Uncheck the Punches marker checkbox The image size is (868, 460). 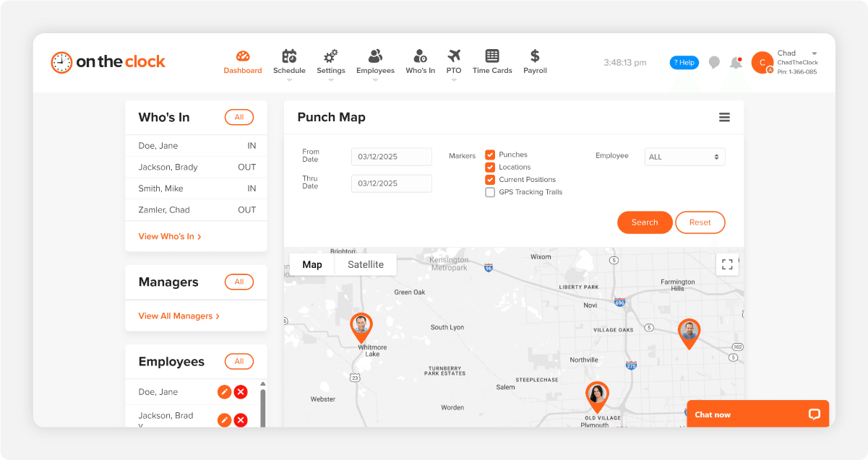point(490,155)
